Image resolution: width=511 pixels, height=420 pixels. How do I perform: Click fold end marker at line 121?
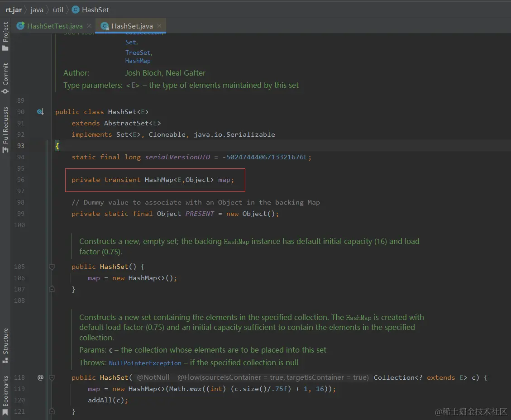click(x=52, y=411)
